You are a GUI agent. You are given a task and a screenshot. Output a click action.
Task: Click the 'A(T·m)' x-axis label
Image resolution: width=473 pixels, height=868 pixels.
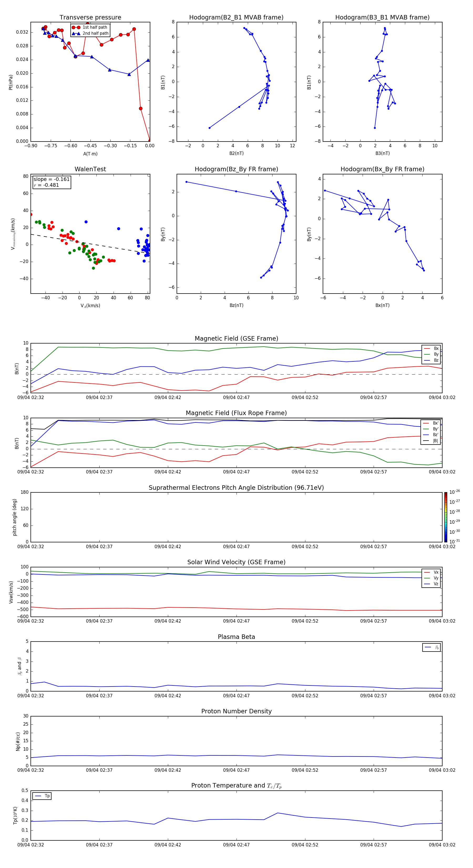tap(90, 154)
